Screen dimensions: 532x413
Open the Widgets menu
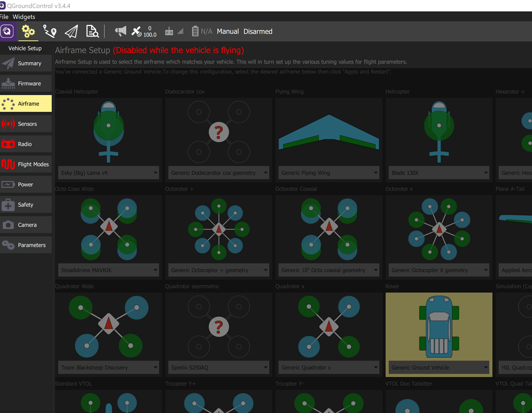point(24,17)
